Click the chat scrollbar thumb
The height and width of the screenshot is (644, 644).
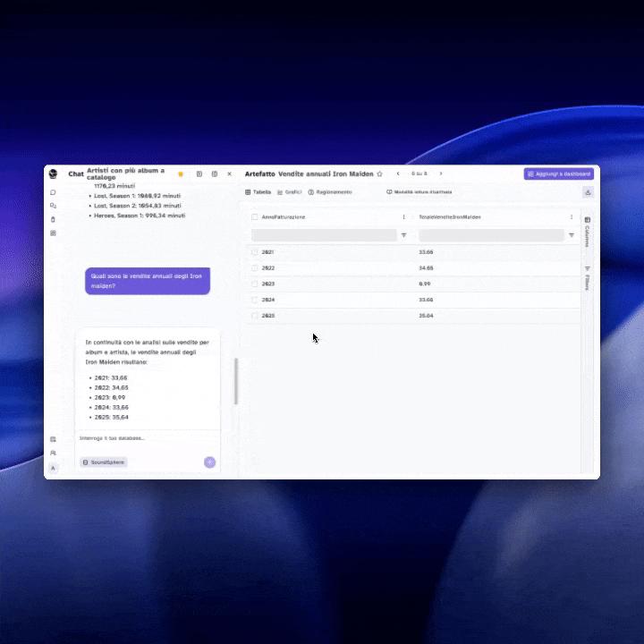236,381
